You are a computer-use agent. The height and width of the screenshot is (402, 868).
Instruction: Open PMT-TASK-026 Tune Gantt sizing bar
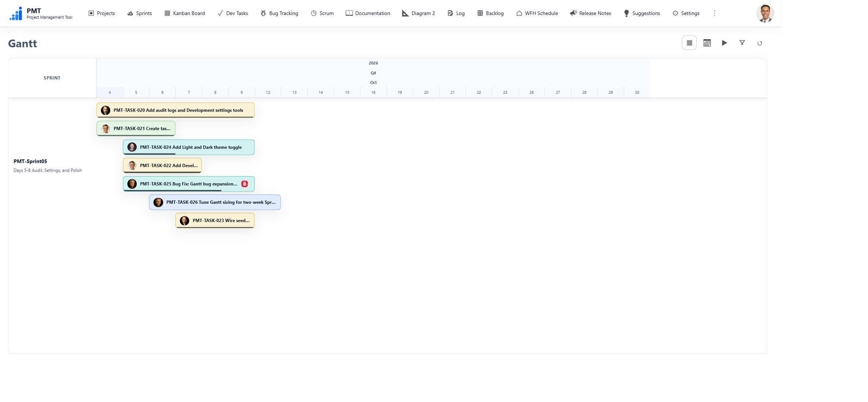point(215,202)
